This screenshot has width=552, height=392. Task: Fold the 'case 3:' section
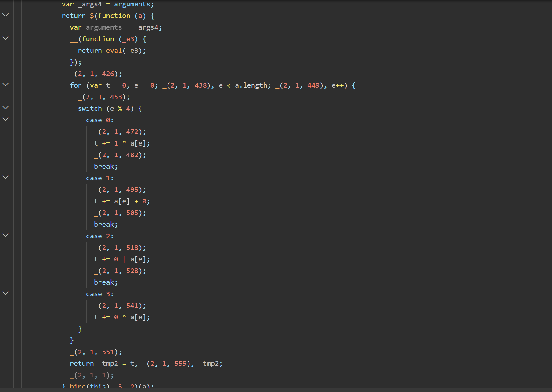click(x=5, y=293)
